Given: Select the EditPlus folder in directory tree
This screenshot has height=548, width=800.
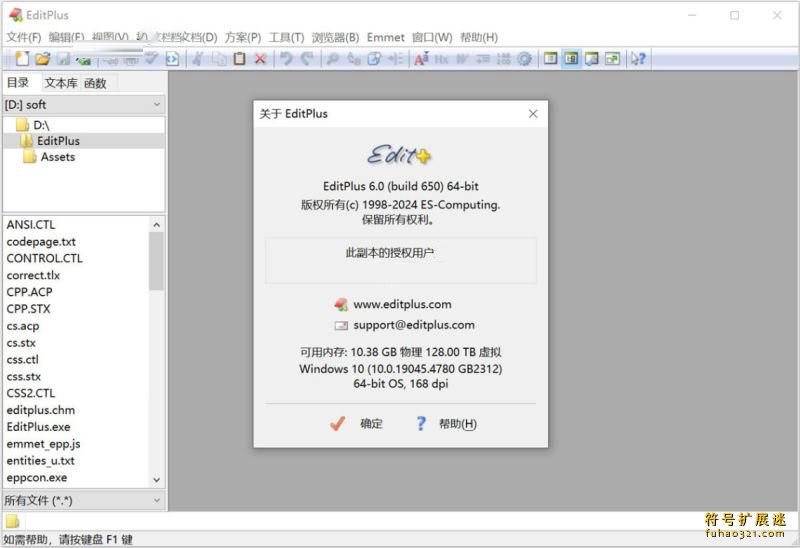Looking at the screenshot, I should pyautogui.click(x=58, y=141).
